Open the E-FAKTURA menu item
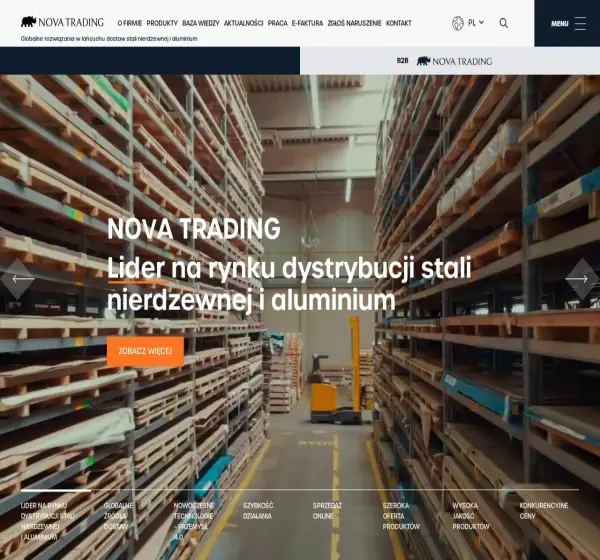This screenshot has height=560, width=600. point(307,23)
